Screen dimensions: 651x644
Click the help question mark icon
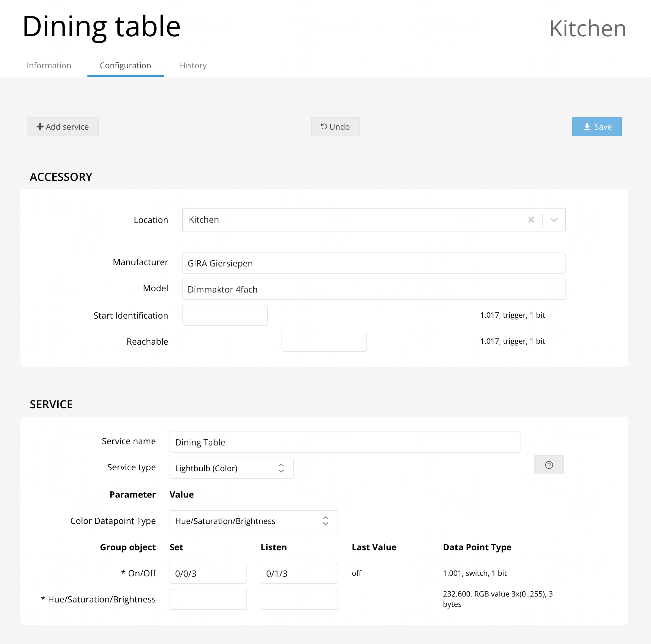tap(549, 465)
